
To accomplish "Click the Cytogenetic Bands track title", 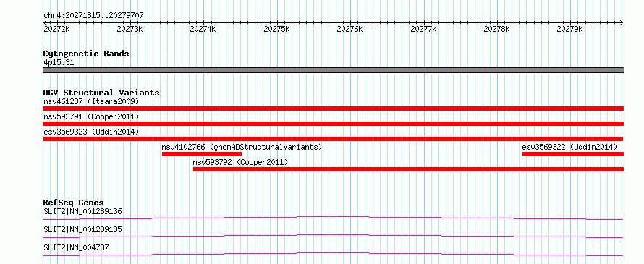I will click(86, 54).
